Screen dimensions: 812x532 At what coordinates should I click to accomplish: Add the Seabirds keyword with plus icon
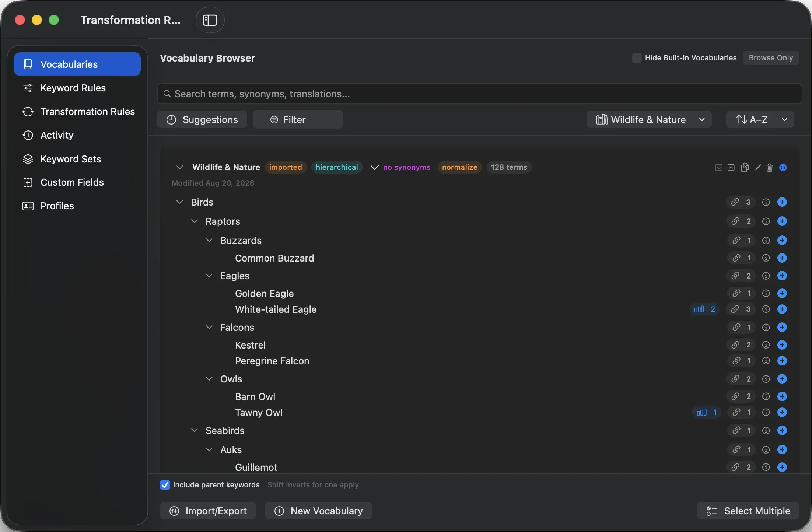tap(782, 430)
